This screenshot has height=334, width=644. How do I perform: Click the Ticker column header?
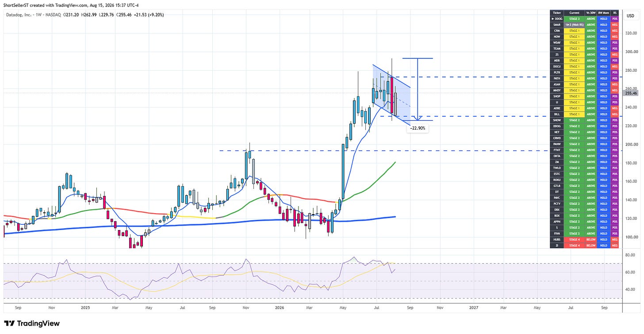tap(557, 13)
